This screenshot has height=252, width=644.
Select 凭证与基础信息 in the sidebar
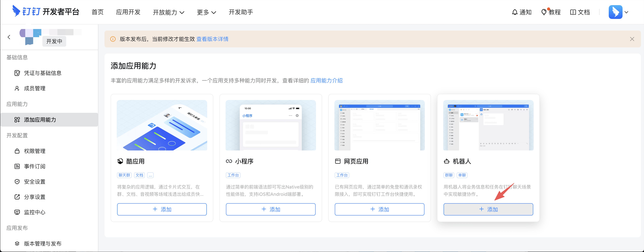point(43,73)
